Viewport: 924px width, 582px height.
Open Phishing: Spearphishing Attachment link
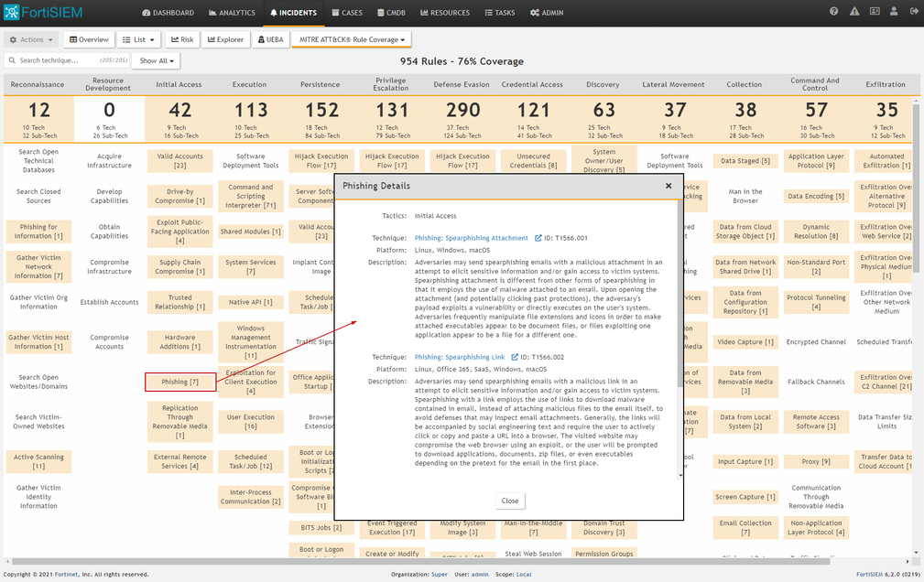[x=472, y=238]
